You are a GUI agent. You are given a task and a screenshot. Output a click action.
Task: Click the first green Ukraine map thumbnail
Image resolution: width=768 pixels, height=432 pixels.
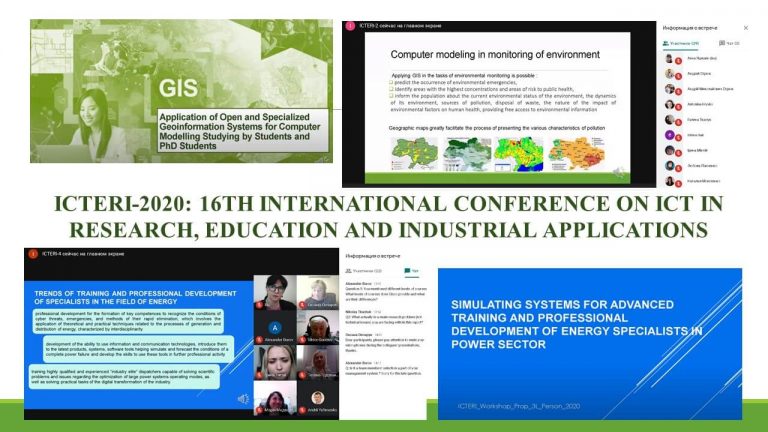(x=414, y=154)
